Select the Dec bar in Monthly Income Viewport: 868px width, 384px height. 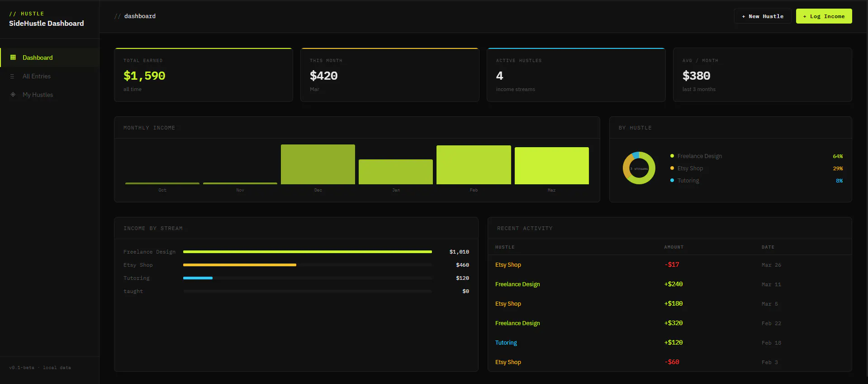click(318, 164)
